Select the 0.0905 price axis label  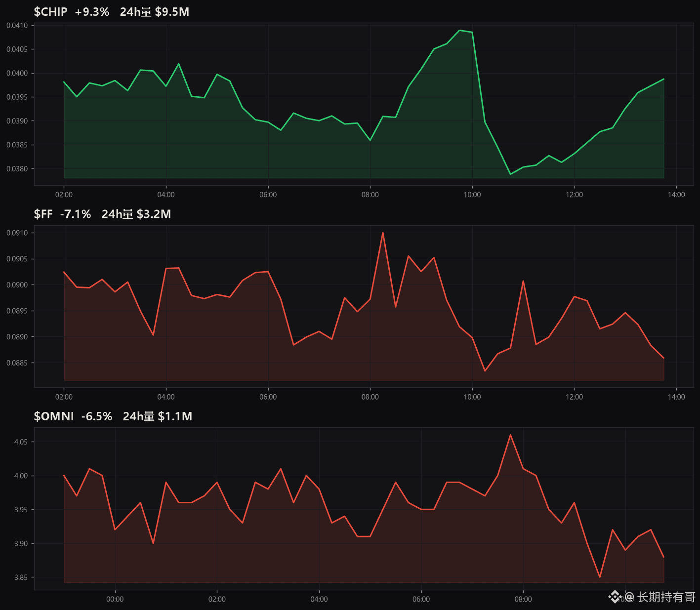(x=17, y=259)
